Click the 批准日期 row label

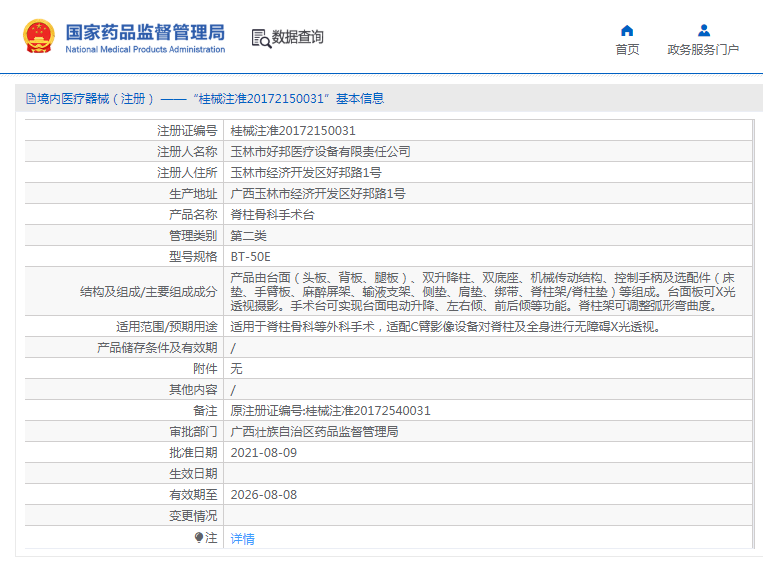193,453
